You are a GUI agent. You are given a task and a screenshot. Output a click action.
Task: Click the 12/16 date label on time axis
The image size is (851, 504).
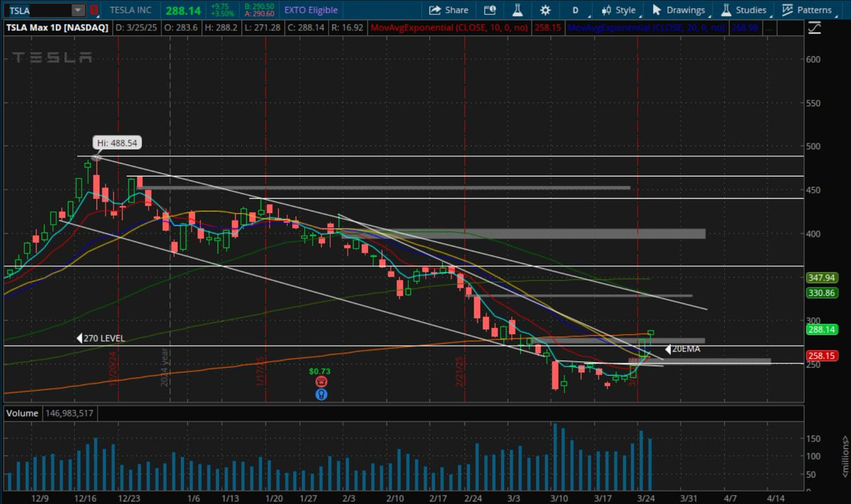click(x=85, y=498)
